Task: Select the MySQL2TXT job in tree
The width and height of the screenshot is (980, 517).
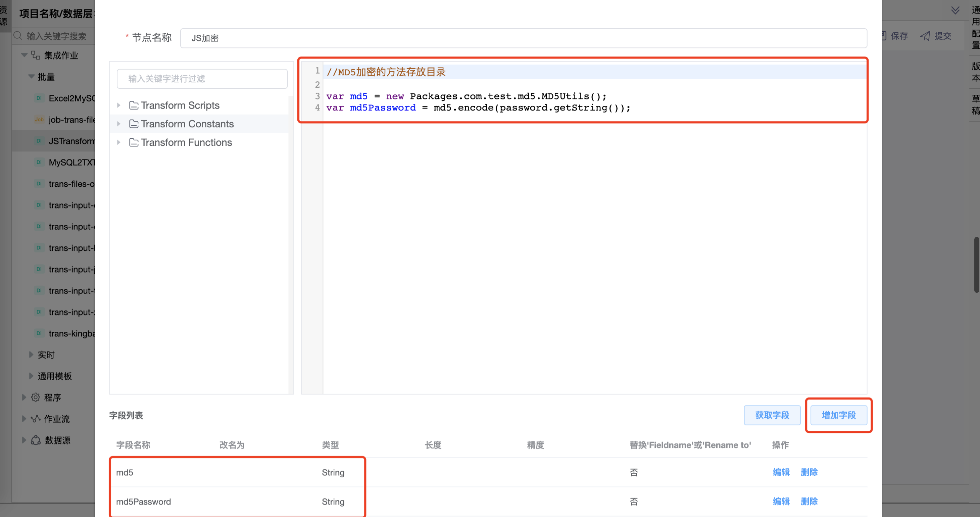Action: coord(71,162)
